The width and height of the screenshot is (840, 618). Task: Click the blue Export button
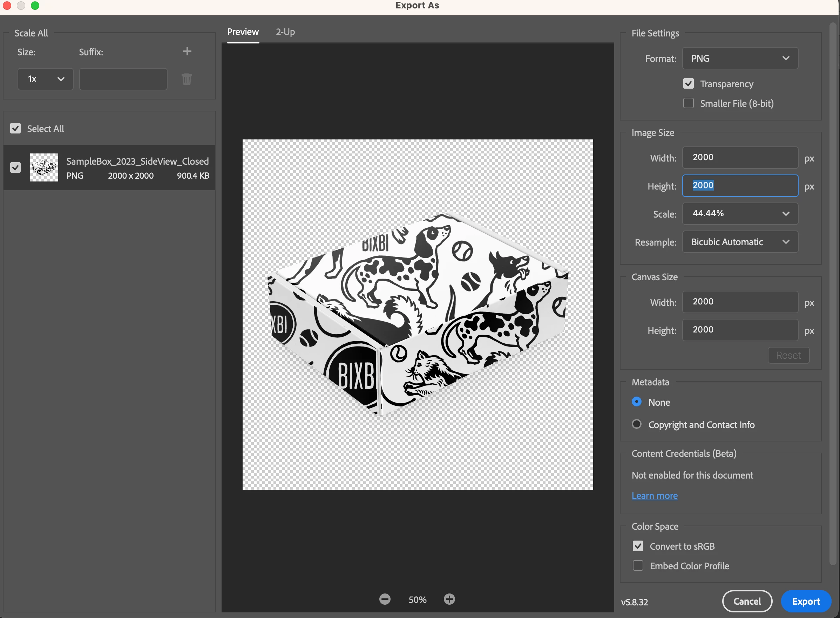pyautogui.click(x=806, y=601)
